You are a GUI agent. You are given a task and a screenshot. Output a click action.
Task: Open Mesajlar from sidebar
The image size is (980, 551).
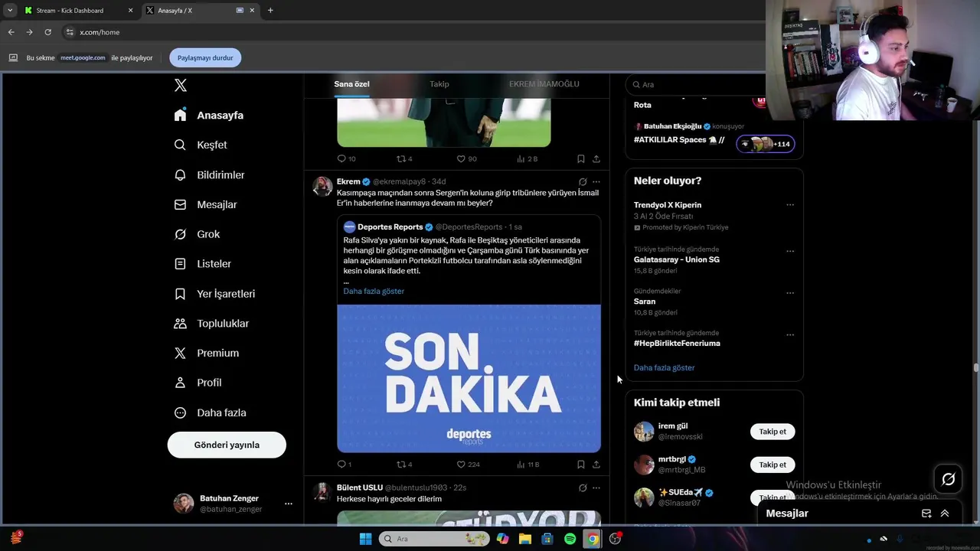pyautogui.click(x=205, y=204)
